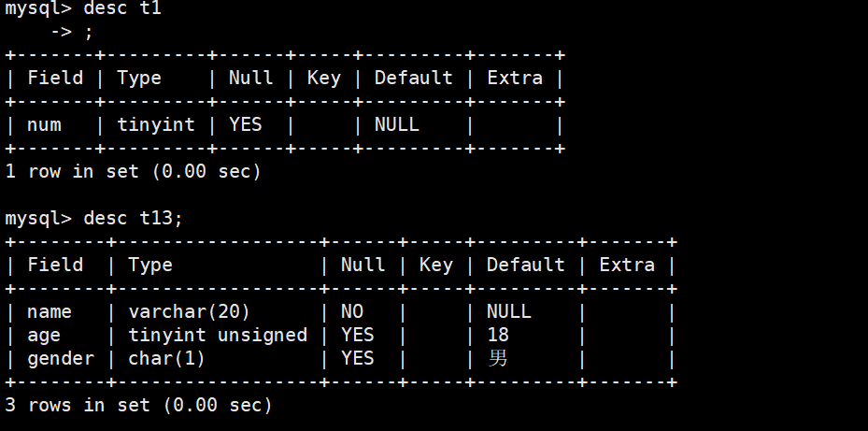Click 'NULL' default for name row
Viewport: 868px width, 431px height.
coord(508,311)
